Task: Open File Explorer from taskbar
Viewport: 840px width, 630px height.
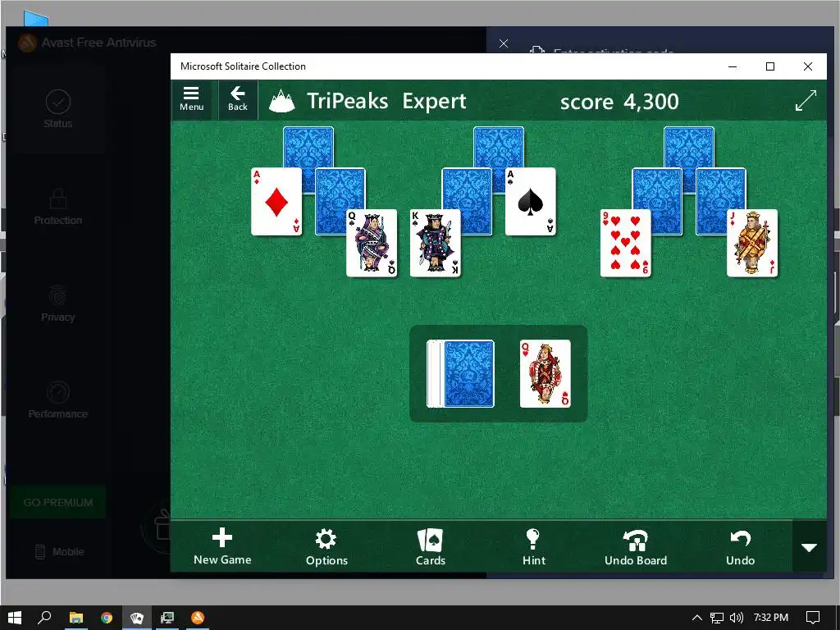Action: click(x=76, y=618)
